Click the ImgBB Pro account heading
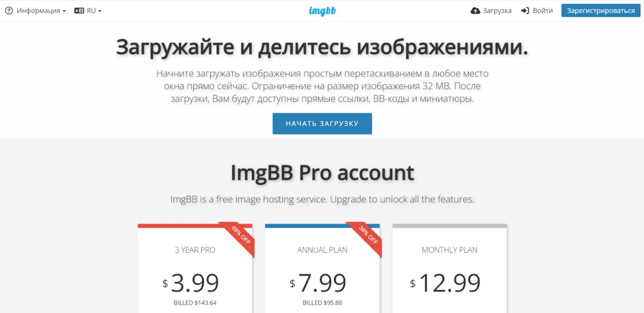The width and height of the screenshot is (644, 313). [322, 173]
